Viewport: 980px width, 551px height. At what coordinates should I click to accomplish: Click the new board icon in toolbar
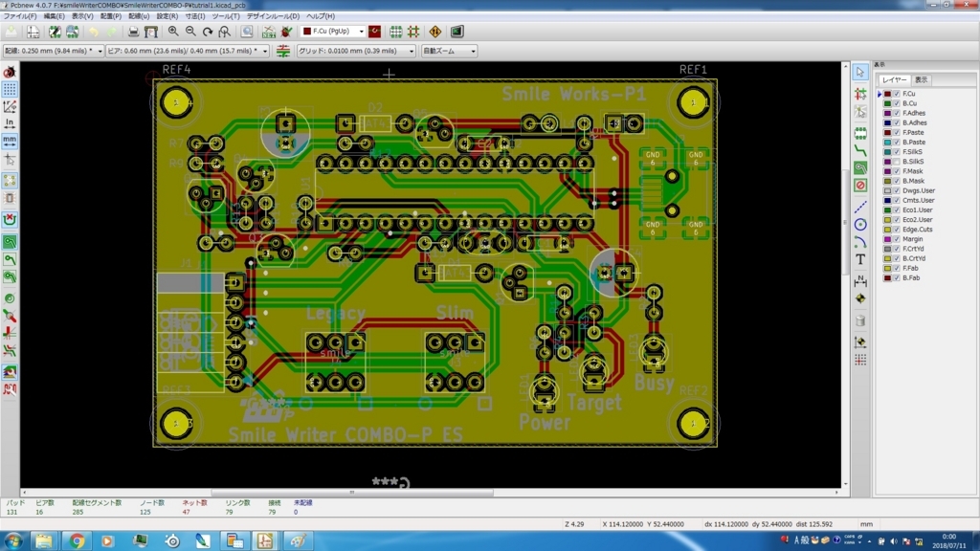pos(11,32)
